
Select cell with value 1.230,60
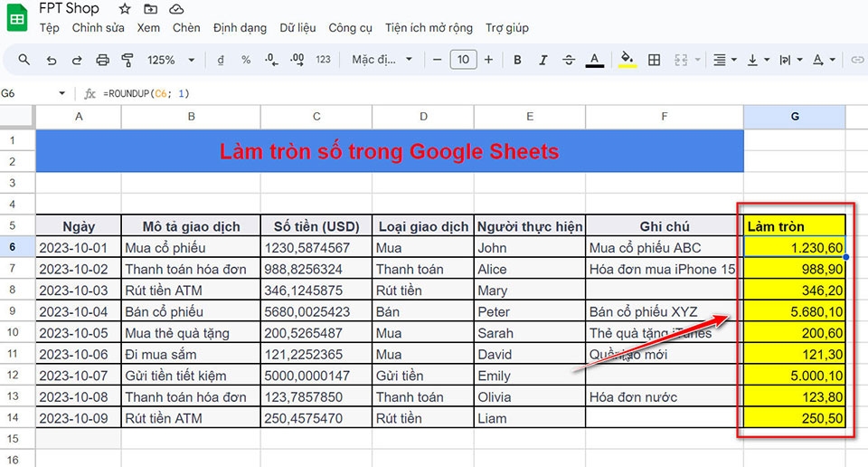(x=795, y=247)
